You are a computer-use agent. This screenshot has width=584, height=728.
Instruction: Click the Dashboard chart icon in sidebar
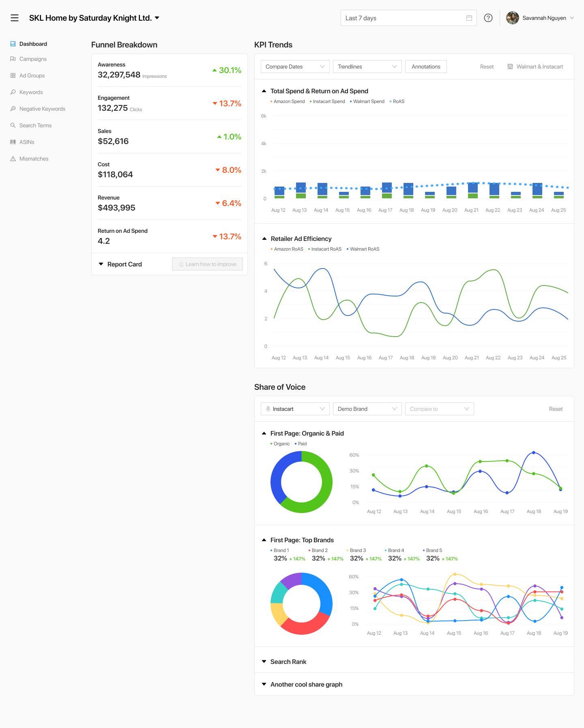tap(13, 44)
